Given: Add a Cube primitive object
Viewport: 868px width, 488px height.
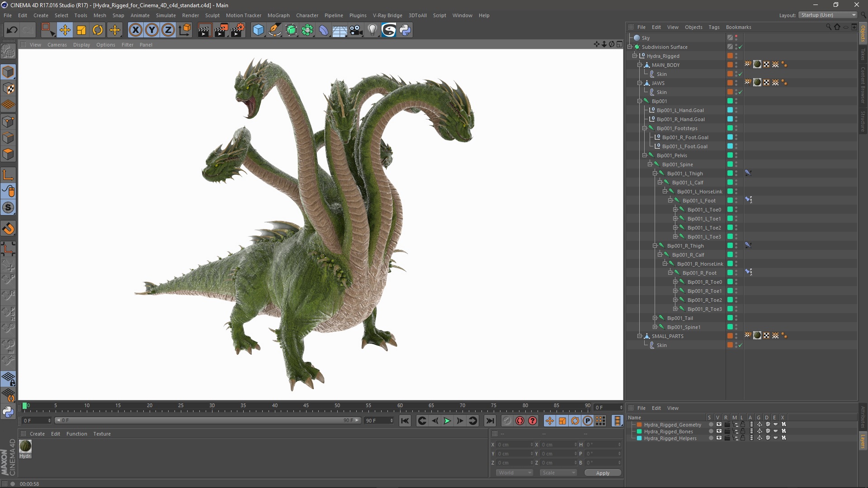Looking at the screenshot, I should [258, 30].
